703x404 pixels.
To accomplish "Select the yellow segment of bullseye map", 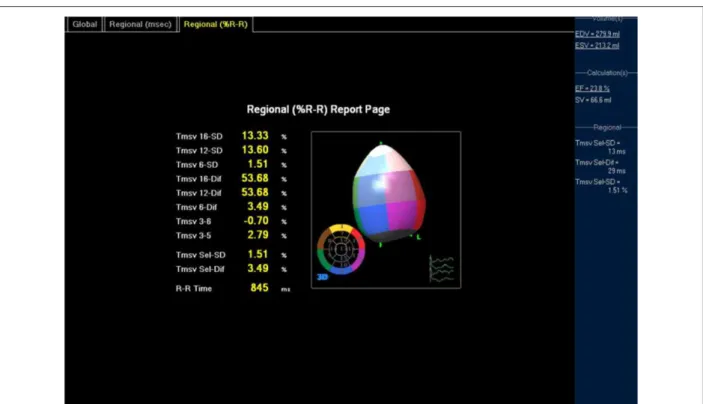I will click(x=341, y=229).
